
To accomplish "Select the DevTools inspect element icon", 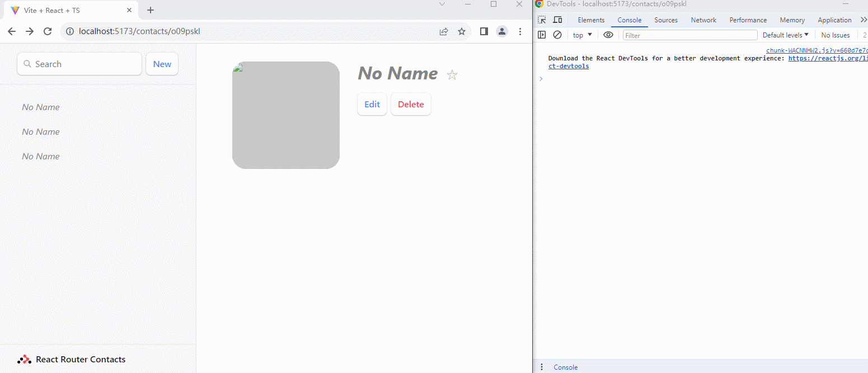I will [542, 20].
